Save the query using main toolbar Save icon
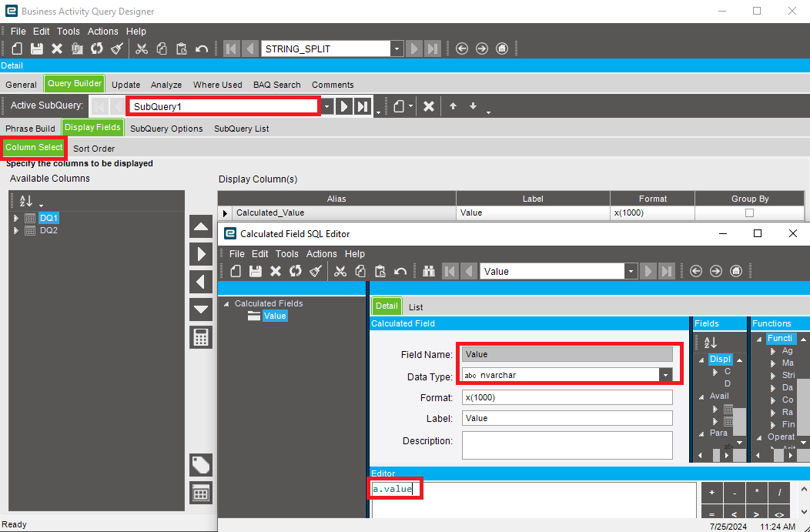The height and width of the screenshot is (532, 810). point(37,49)
